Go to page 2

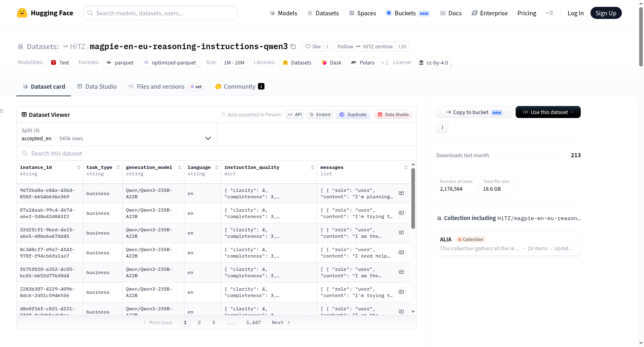[199, 322]
